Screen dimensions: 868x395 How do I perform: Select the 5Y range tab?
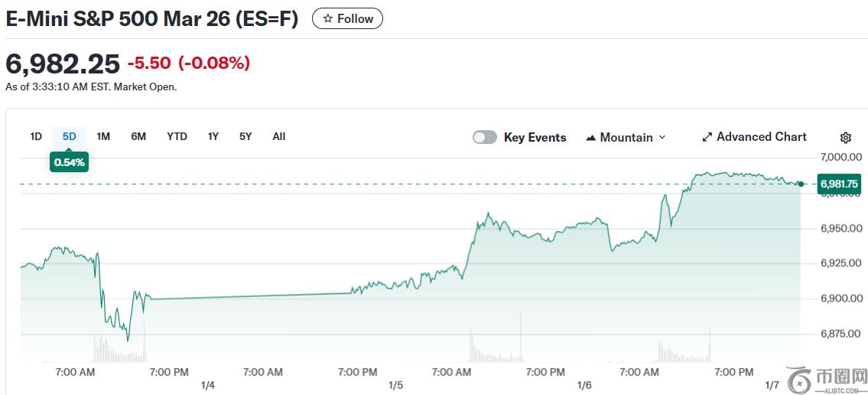(245, 136)
